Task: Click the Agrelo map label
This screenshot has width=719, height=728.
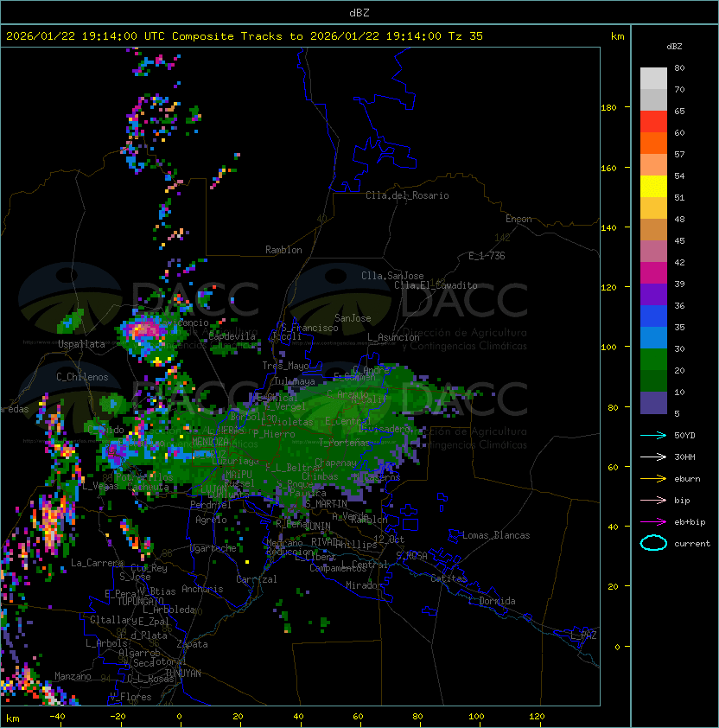Action: [211, 520]
